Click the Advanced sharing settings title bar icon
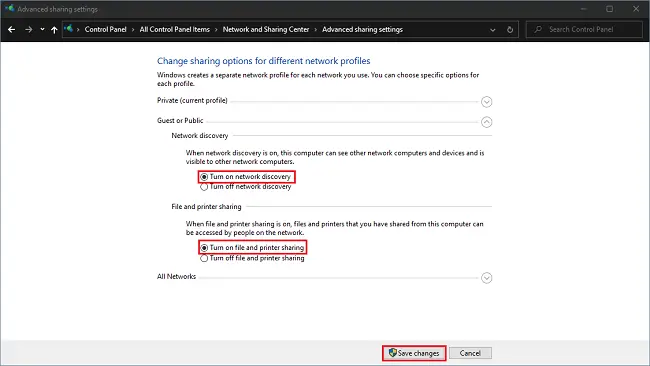This screenshot has width=650, height=366. pyautogui.click(x=10, y=8)
